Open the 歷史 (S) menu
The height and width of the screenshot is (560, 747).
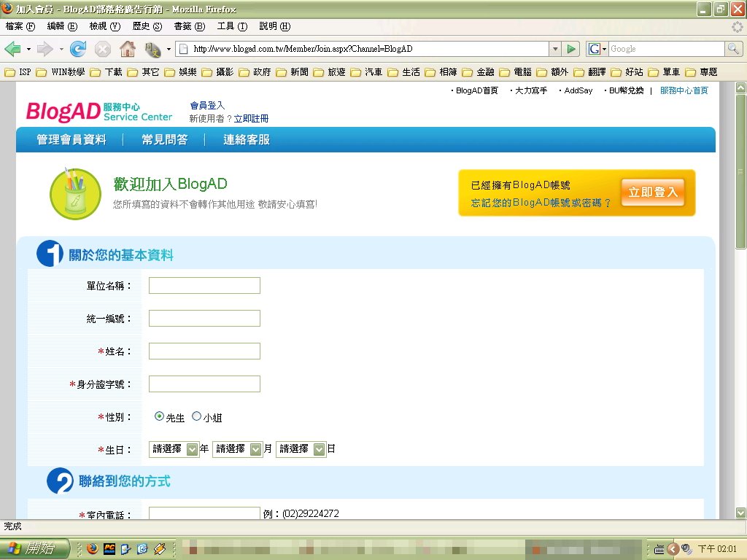[147, 26]
